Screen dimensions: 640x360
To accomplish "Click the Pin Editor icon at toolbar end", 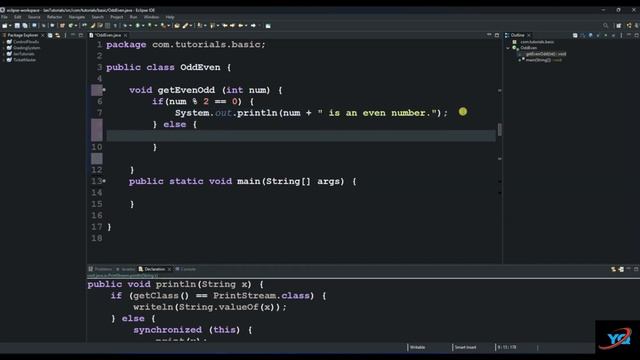I will point(268,25).
